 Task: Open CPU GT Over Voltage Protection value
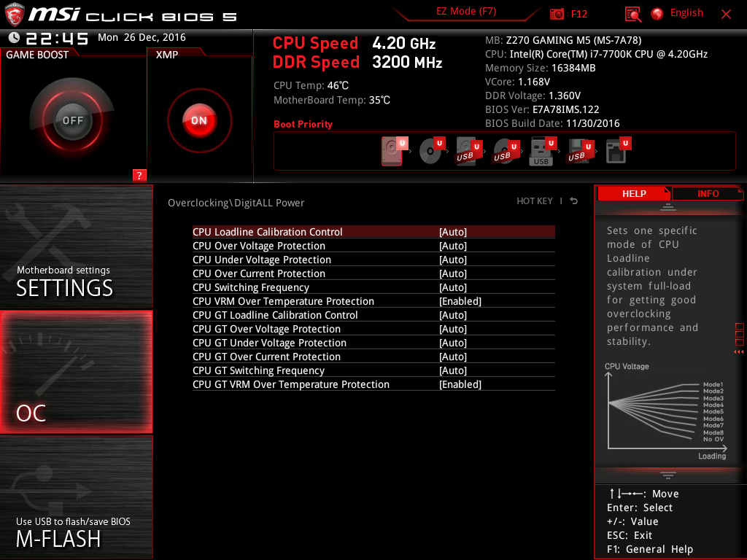[452, 329]
